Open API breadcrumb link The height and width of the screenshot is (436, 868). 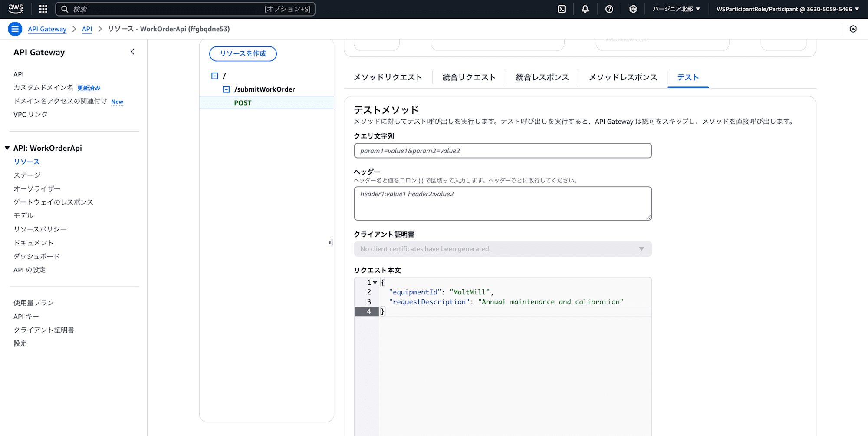click(87, 29)
